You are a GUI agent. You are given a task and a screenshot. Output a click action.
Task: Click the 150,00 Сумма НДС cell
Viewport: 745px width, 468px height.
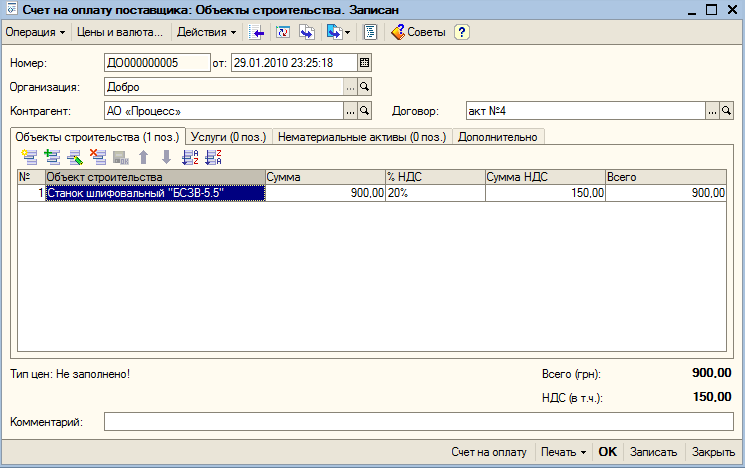545,193
